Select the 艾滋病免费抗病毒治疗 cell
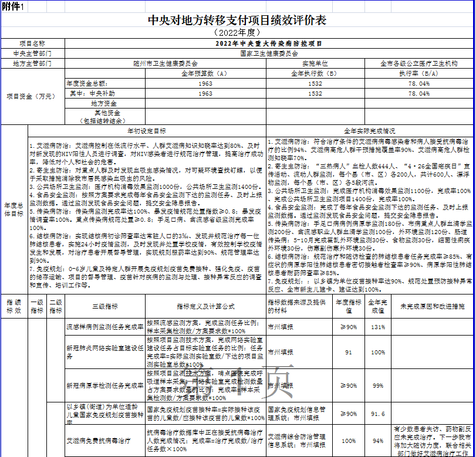Screen dimensions: 476x457 (x=105, y=441)
